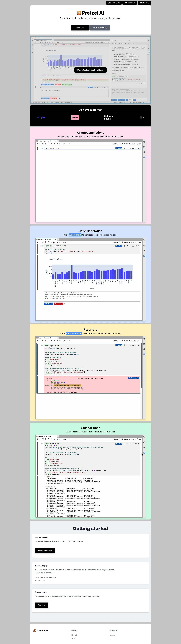Open the Github (1.9k) link in header
This screenshot has width=181, height=644.
coord(114,3)
